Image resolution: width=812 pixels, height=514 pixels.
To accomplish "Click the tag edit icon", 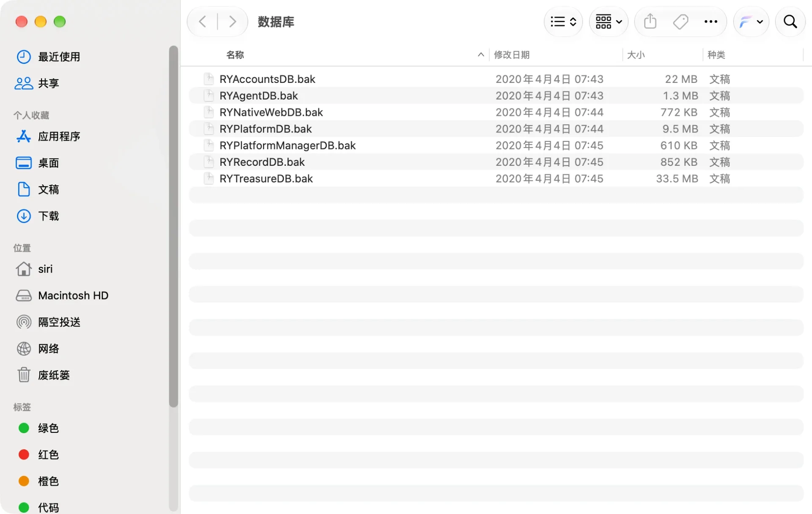I will (680, 22).
